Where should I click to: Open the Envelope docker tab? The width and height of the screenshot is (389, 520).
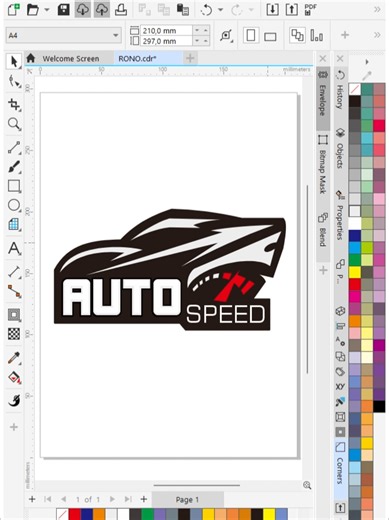coord(323,98)
